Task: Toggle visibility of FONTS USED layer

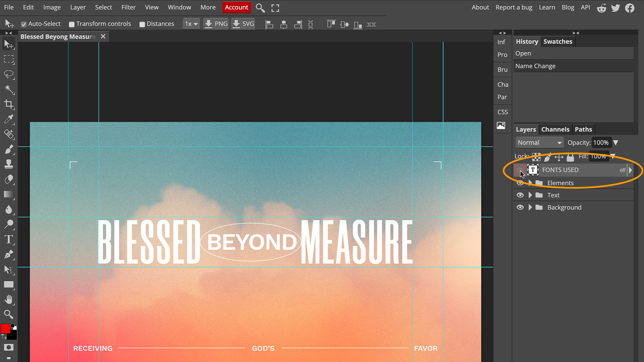Action: coord(520,170)
